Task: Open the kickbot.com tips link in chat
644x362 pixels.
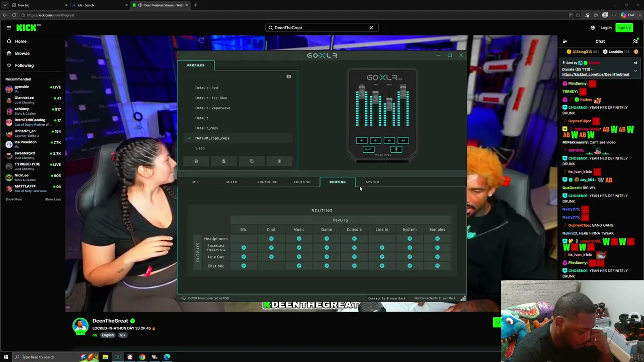Action: pos(596,74)
